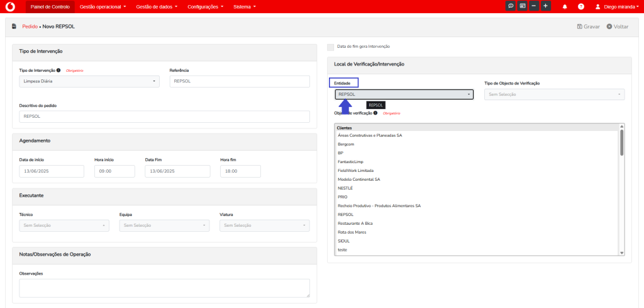Select Rota dos Mares in the list
644x308 pixels.
(352, 232)
